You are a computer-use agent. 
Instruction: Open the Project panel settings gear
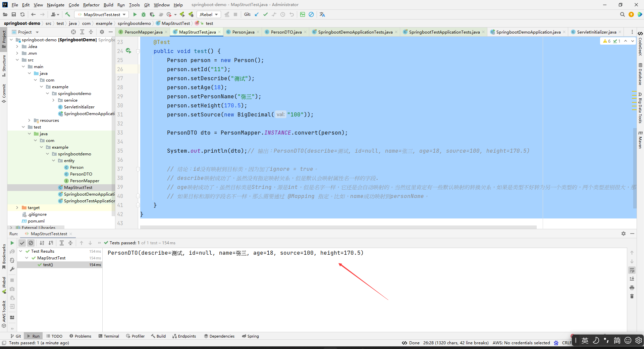(102, 32)
